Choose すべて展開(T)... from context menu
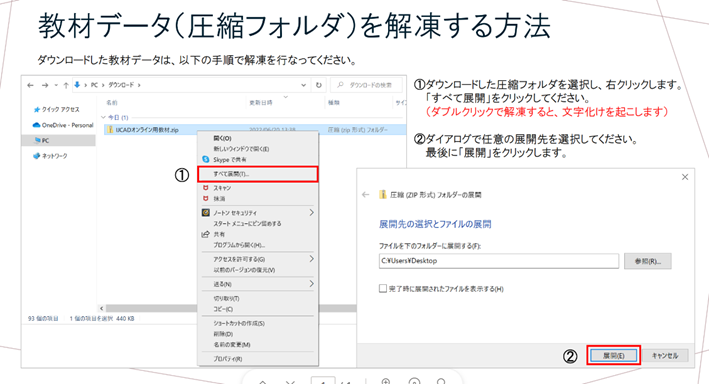Screen dimensions: 709x384 [x=258, y=174]
